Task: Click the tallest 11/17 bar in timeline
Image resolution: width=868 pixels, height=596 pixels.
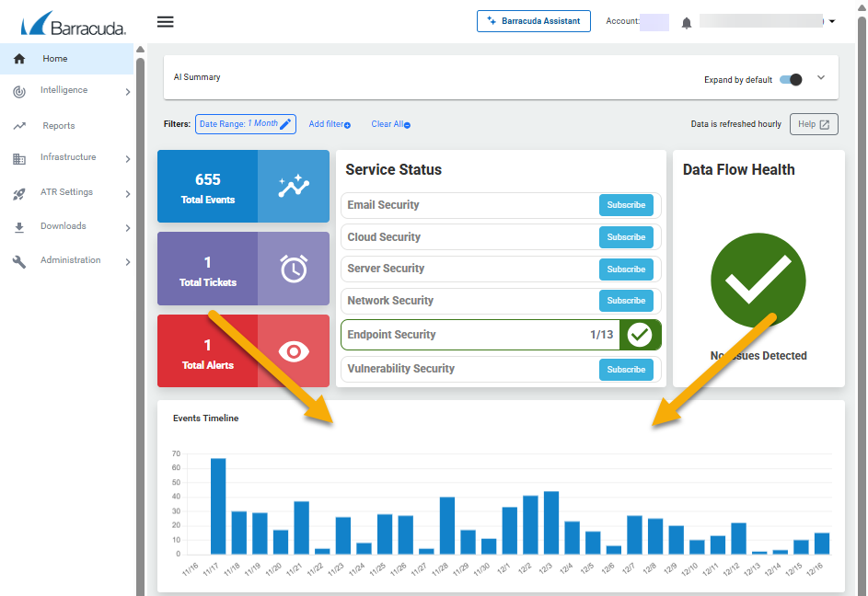Action: point(218,506)
